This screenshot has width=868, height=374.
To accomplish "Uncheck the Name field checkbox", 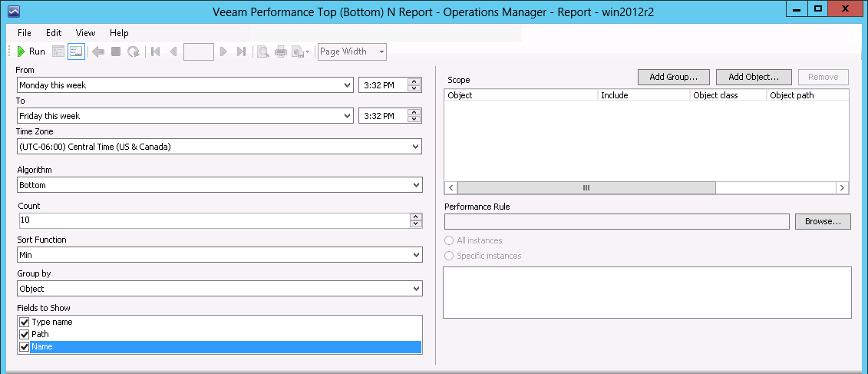I will tap(24, 347).
